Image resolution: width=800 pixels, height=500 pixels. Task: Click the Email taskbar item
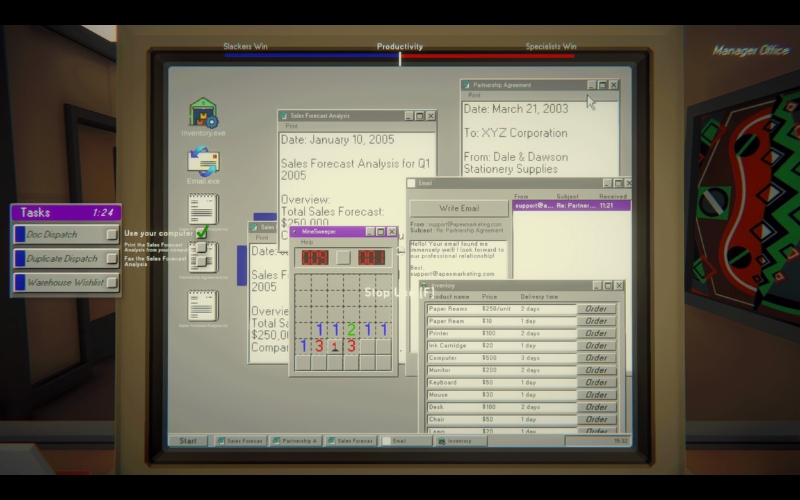point(408,440)
